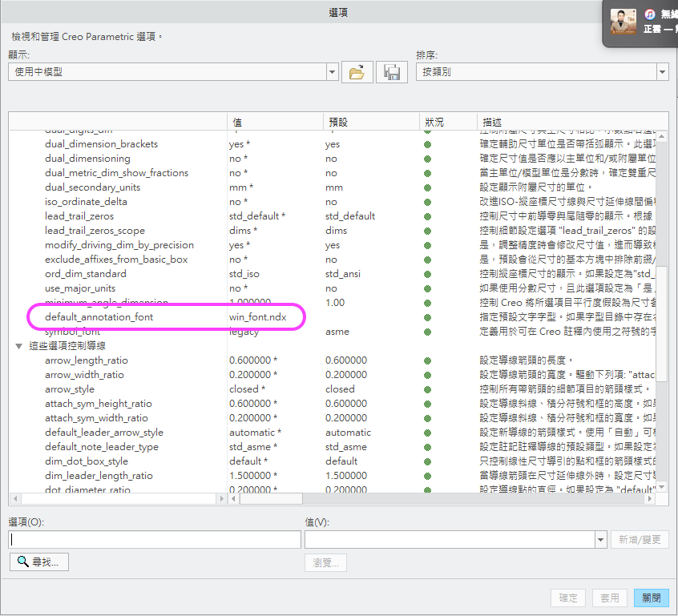
Task: Click the horizontal scrollbar right arrow
Action: (649, 498)
